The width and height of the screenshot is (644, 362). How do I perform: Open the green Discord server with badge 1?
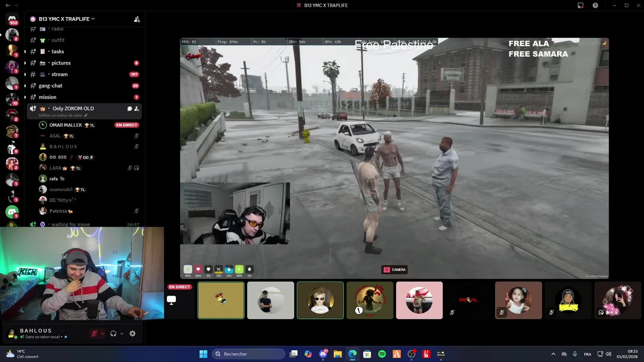coord(12,213)
